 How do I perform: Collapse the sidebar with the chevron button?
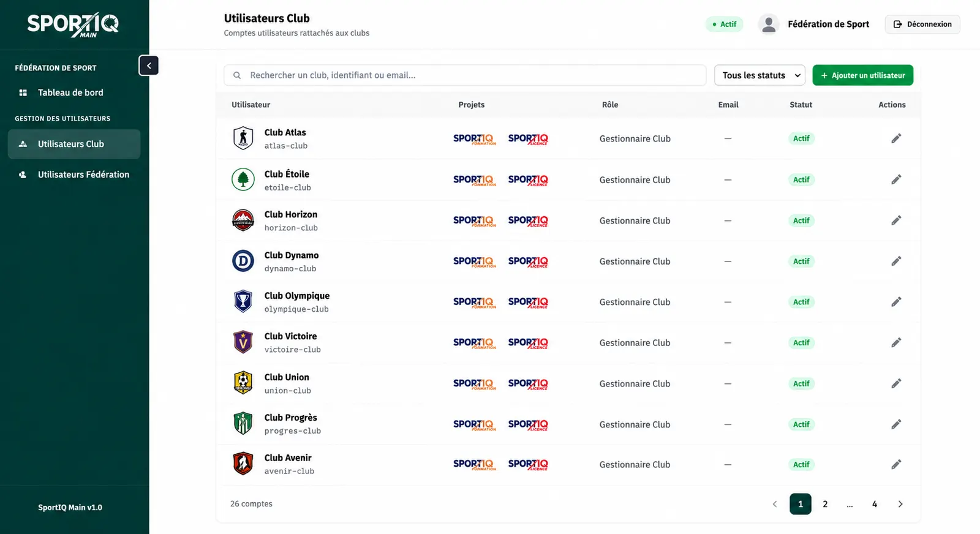(149, 66)
